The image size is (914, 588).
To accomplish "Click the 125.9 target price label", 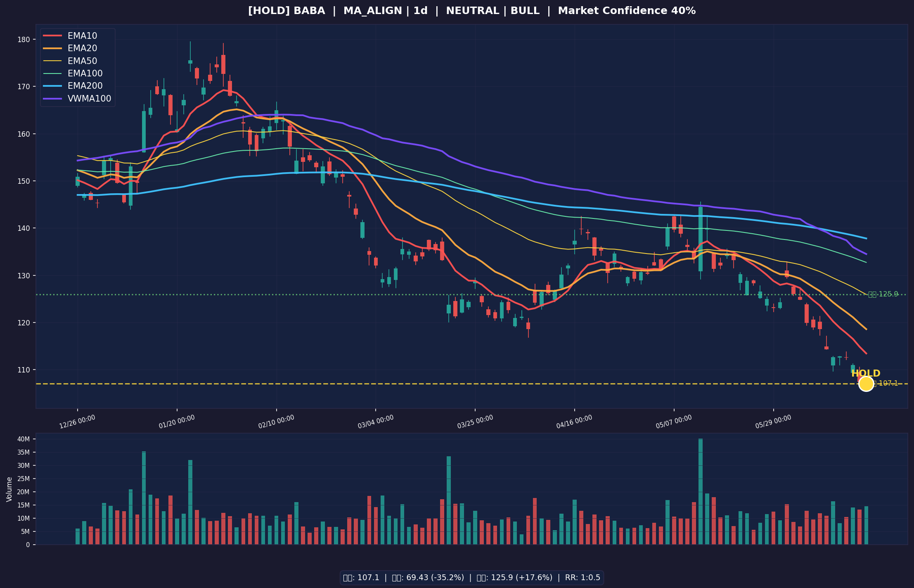I will click(883, 294).
